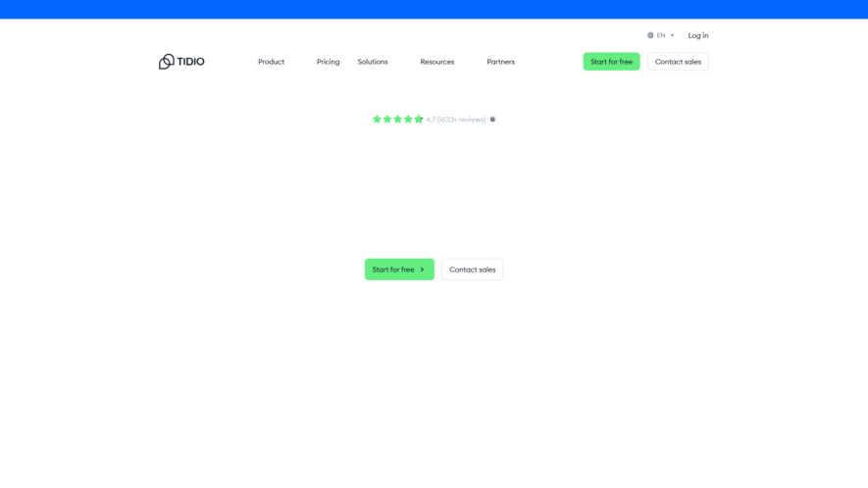Click the info icon beside reviews
The image size is (868, 488).
tap(492, 120)
